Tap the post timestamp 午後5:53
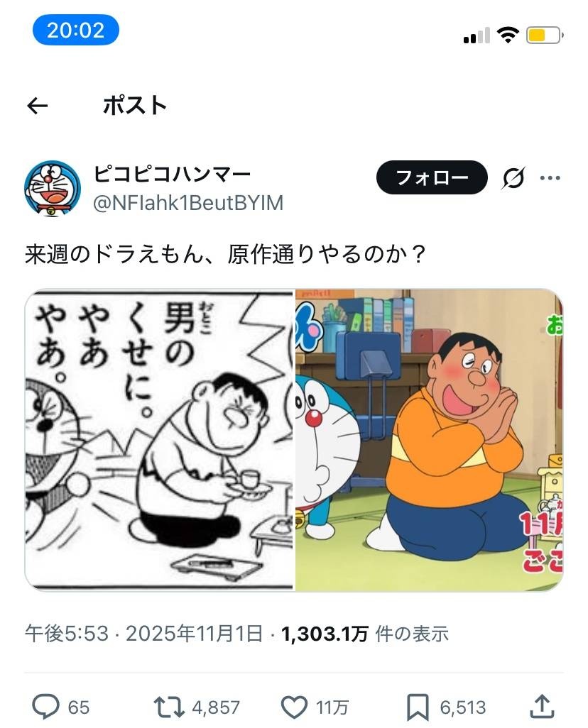Viewport: 588px width, 728px height. click(67, 634)
